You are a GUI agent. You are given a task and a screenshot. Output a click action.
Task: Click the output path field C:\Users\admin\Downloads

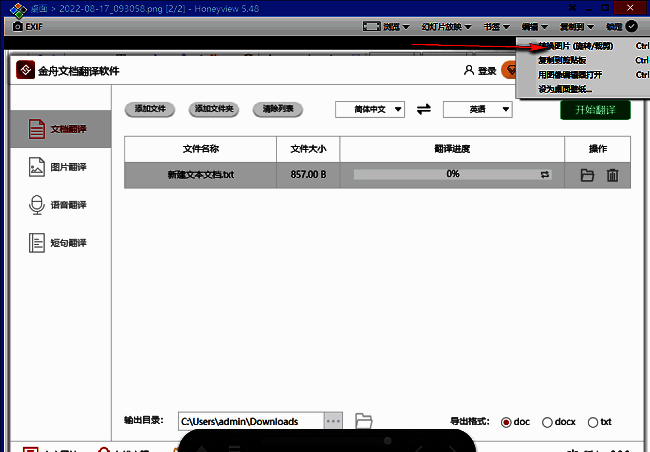click(x=250, y=421)
